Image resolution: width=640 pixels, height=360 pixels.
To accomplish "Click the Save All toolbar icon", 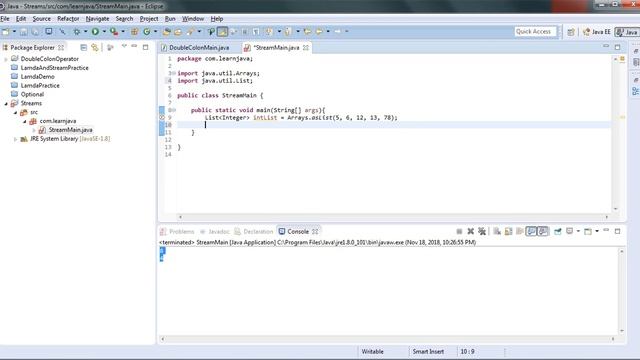I will (x=36, y=31).
